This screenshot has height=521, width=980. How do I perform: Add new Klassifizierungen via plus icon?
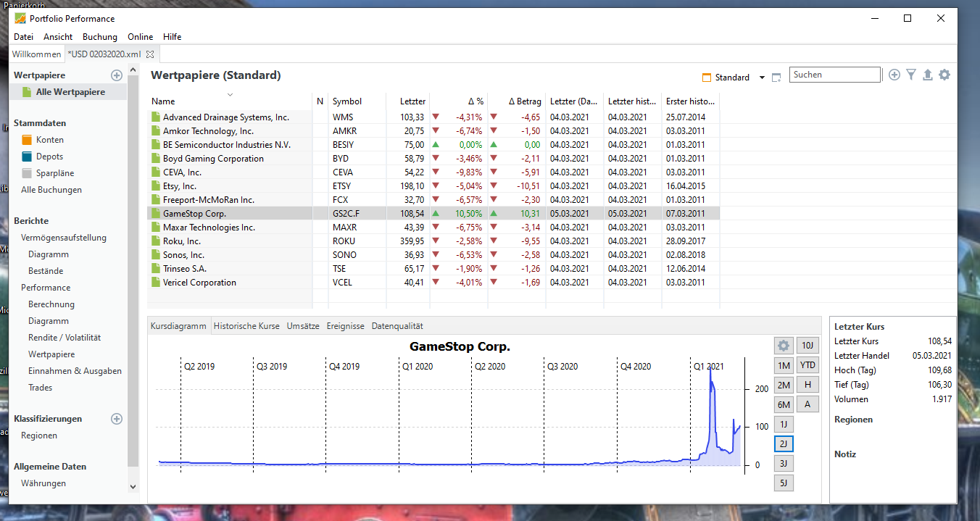click(117, 419)
